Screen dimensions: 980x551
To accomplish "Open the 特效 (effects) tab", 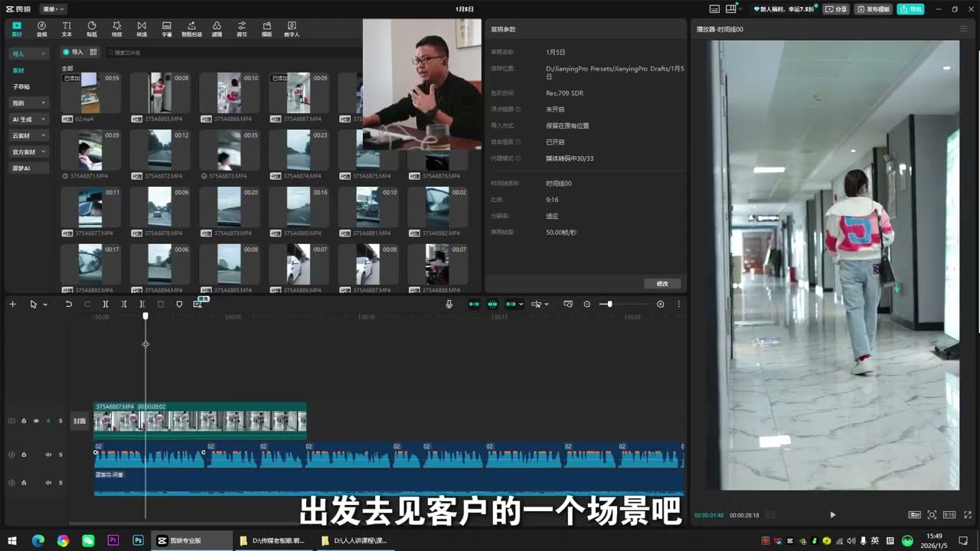I will [x=116, y=29].
